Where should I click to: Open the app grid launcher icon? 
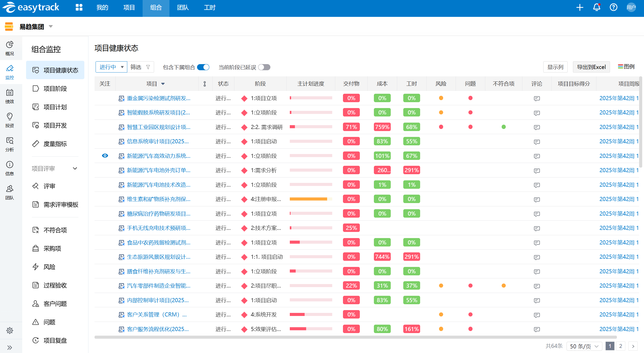(79, 7)
